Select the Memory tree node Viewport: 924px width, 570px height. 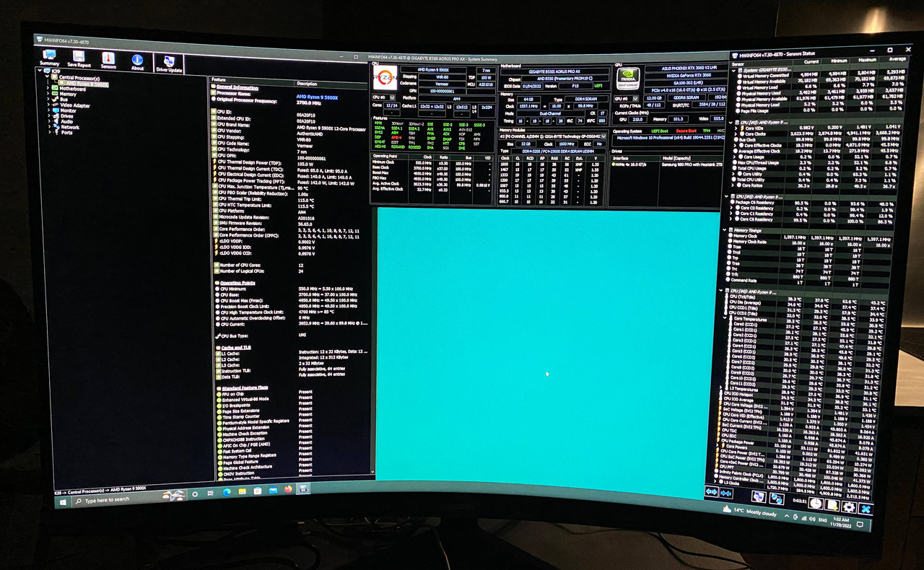coord(65,95)
